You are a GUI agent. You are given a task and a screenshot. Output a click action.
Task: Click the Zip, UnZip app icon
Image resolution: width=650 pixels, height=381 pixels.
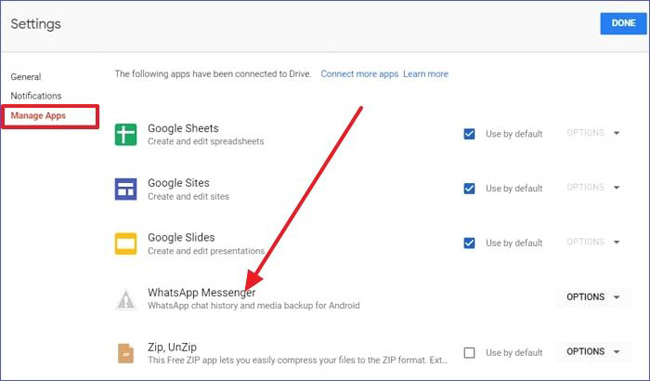pos(126,353)
